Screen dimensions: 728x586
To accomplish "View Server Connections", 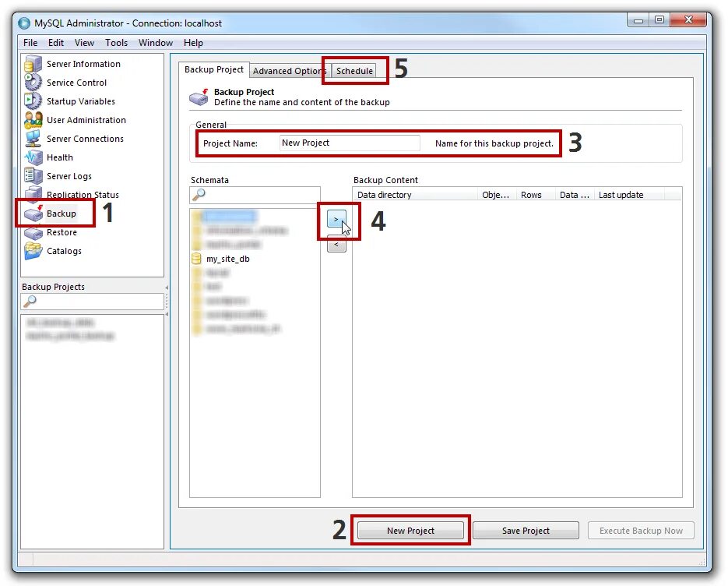I will click(x=84, y=139).
